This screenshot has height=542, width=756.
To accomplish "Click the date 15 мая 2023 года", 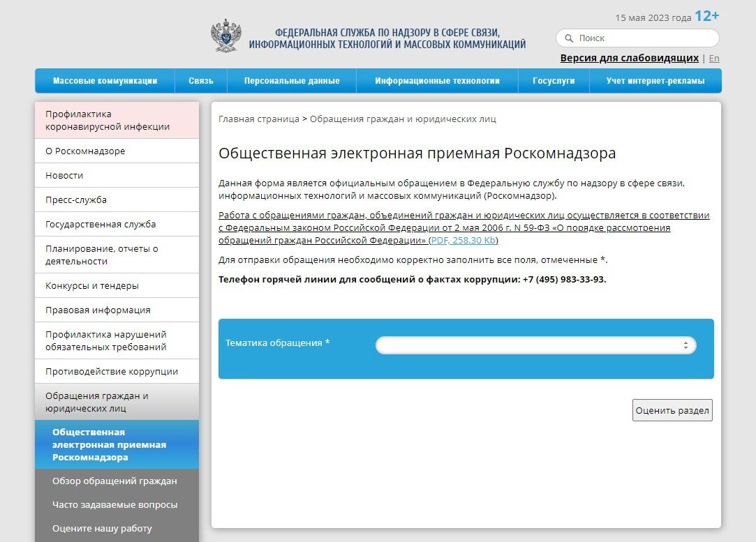I will pos(653,18).
